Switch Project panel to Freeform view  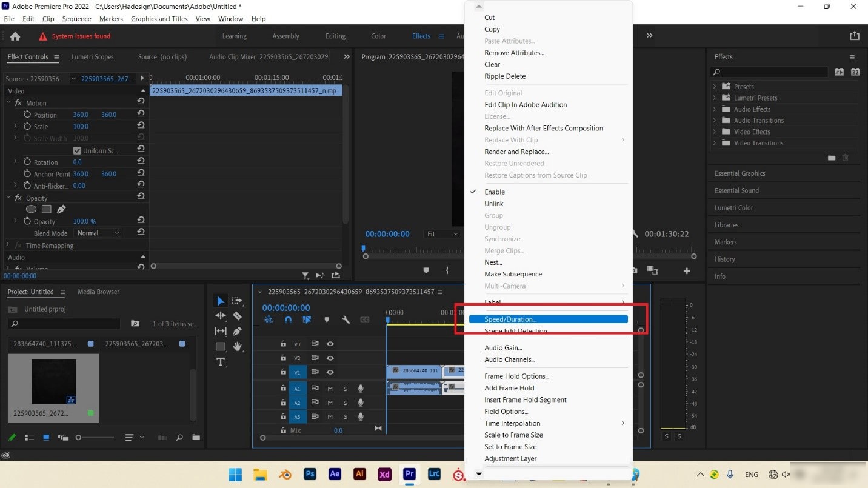pos(63,437)
